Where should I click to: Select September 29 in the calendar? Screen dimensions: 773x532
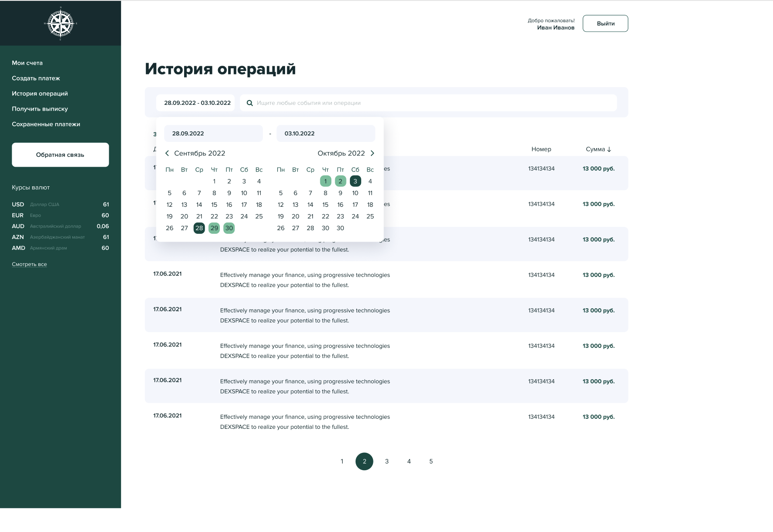pos(214,228)
